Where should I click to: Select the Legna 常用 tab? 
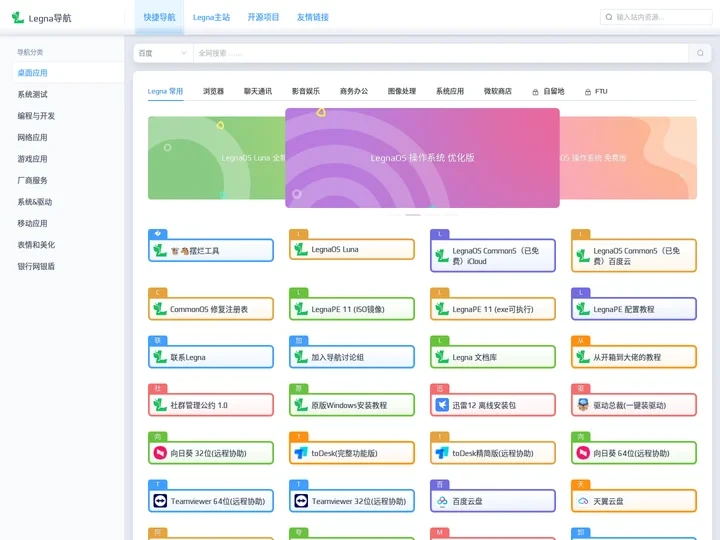165,91
